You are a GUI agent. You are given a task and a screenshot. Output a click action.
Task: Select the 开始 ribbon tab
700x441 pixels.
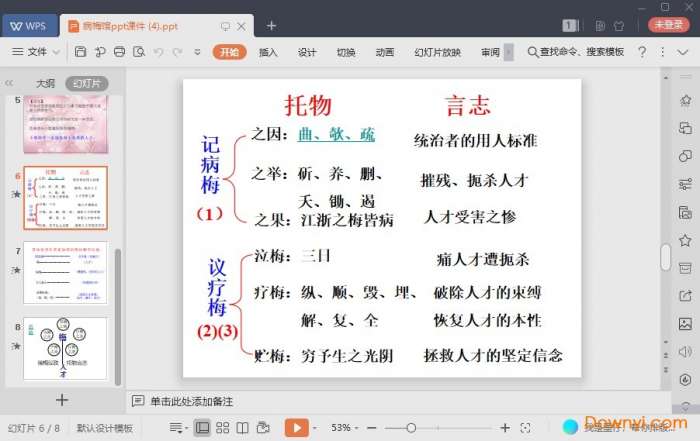[x=229, y=52]
